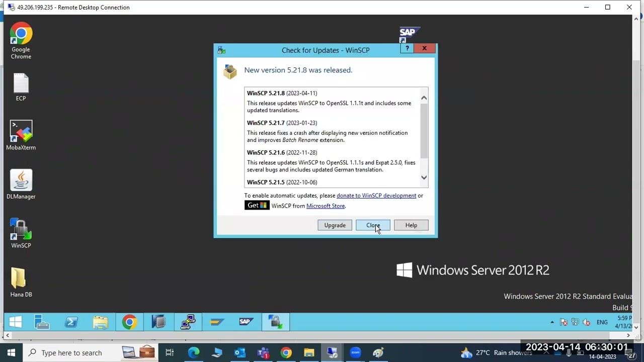644x362 pixels.
Task: Click the Help button in dialog
Action: pos(411,225)
